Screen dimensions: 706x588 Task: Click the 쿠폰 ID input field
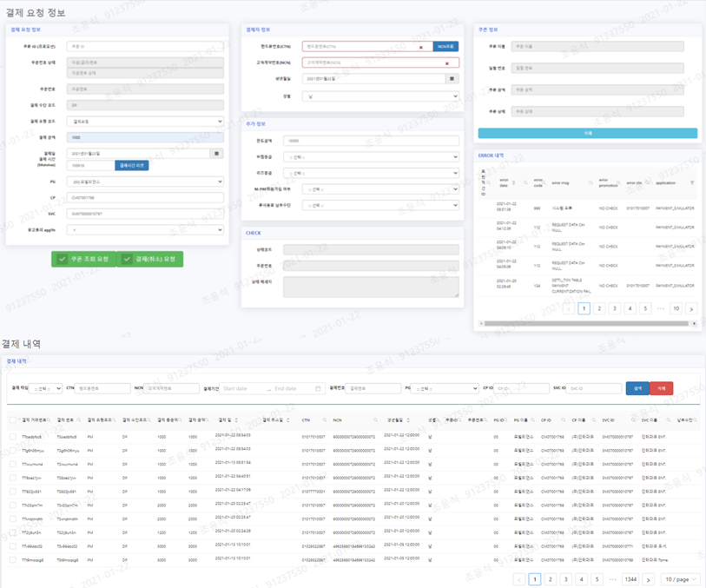tap(145, 46)
